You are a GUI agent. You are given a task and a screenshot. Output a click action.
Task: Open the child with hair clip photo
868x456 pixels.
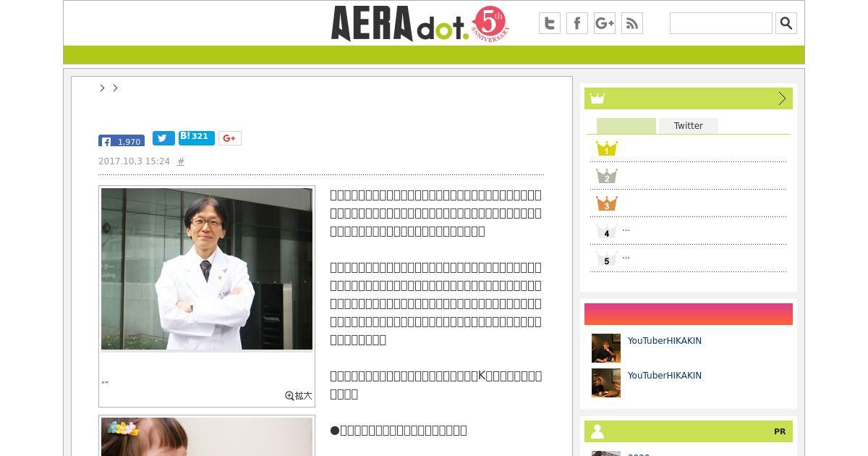pos(207,436)
